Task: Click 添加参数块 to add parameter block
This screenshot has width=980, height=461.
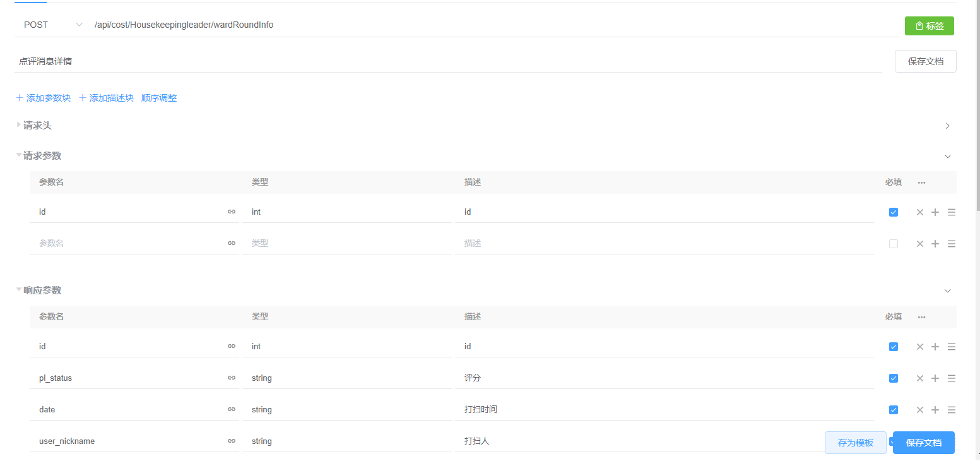Action: click(44, 98)
